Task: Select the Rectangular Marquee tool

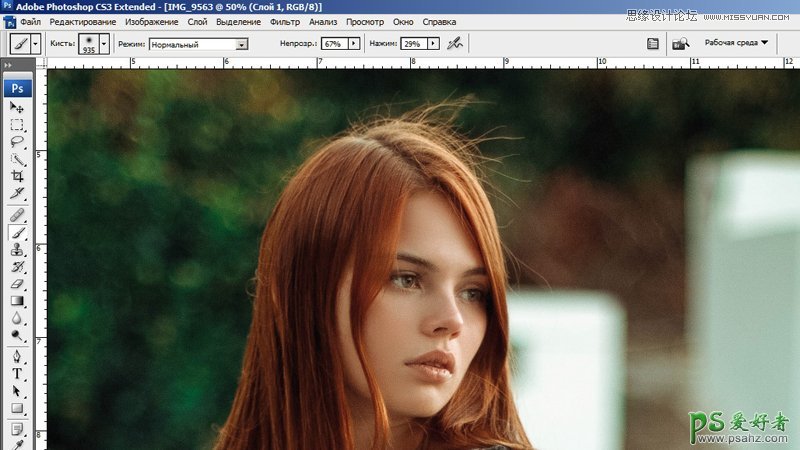Action: (x=17, y=125)
